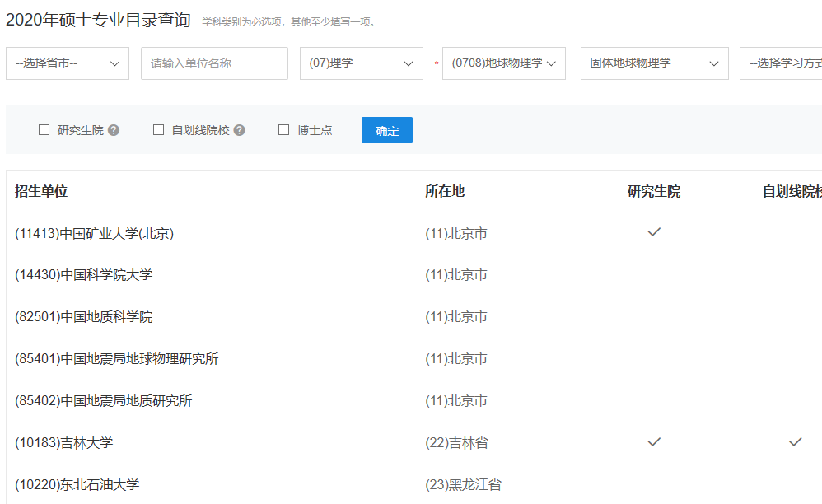
Task: Select (10220)东北石油大学 row
Action: (x=414, y=484)
